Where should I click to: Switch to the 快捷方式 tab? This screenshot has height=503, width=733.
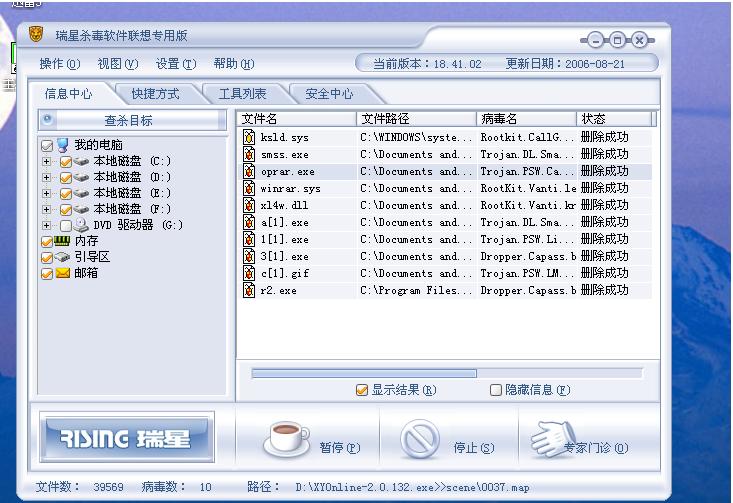tap(155, 94)
